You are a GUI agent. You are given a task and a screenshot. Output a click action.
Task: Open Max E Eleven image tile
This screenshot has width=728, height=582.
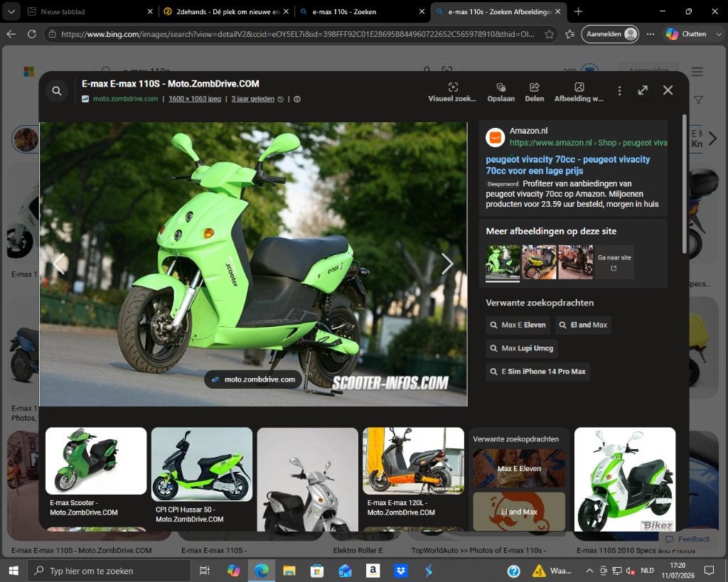(x=519, y=469)
